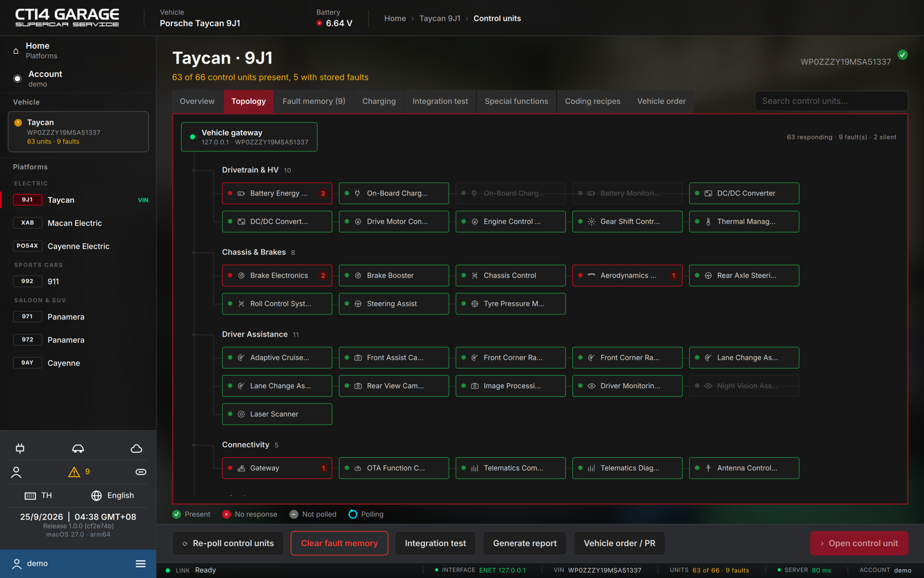924x578 pixels.
Task: Click the Re-poll control units button
Action: [x=228, y=543]
